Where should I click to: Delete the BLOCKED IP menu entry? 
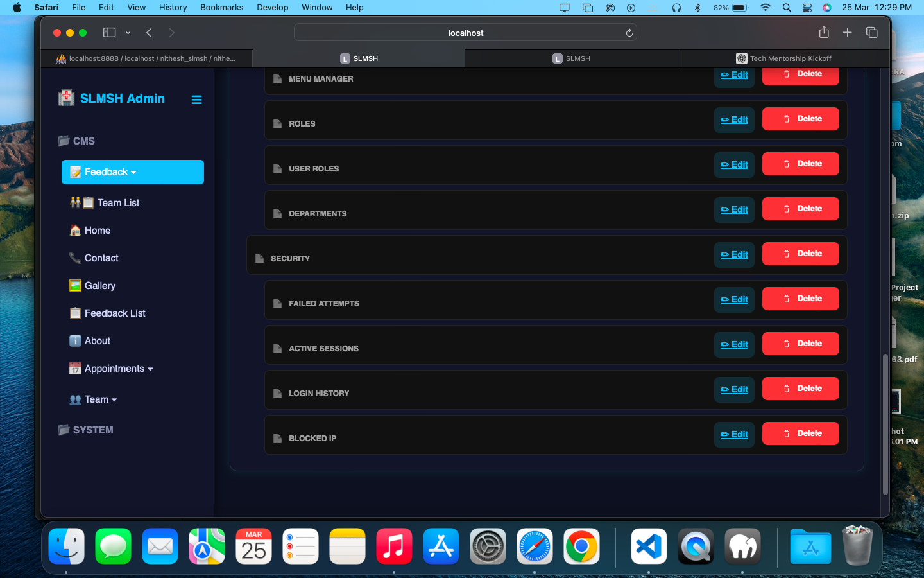point(801,433)
